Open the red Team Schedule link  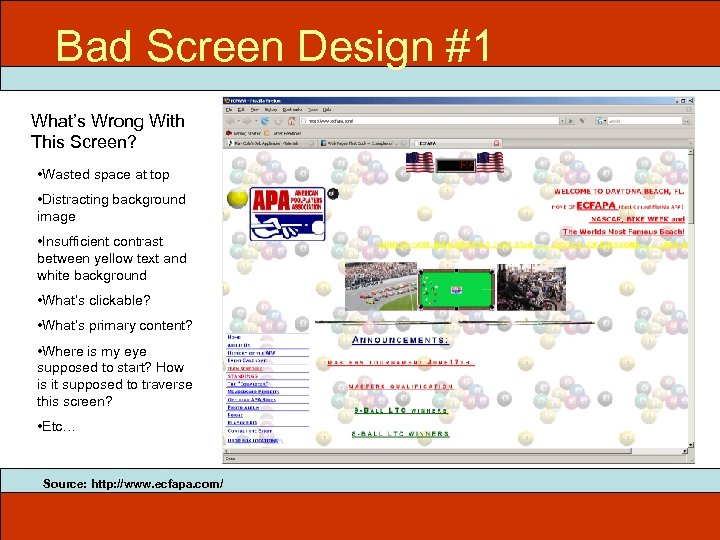click(x=245, y=368)
